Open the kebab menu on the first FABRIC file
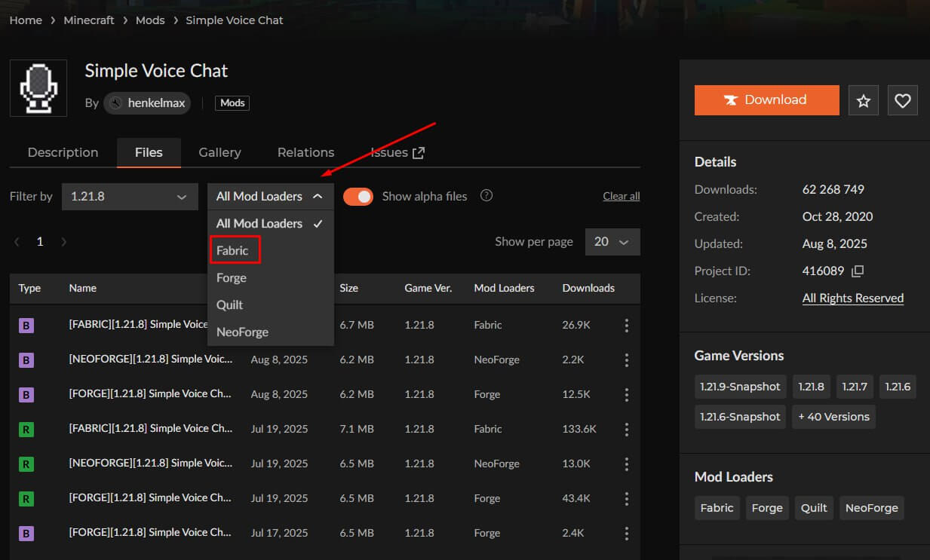930x560 pixels. pos(626,325)
